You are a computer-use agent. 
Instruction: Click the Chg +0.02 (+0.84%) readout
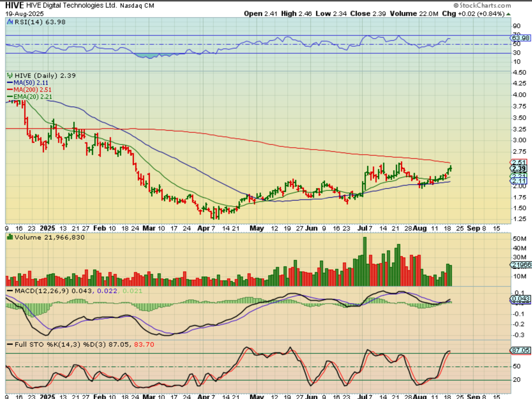473,14
